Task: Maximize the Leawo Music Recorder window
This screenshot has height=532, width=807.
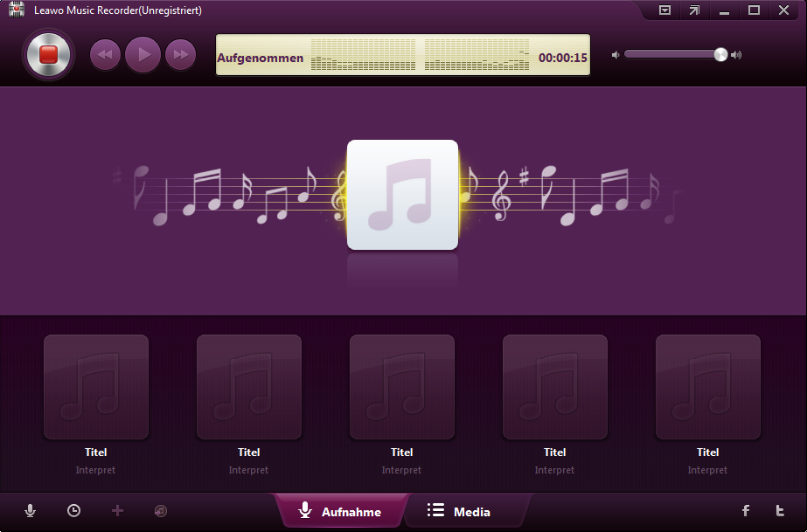Action: (754, 10)
